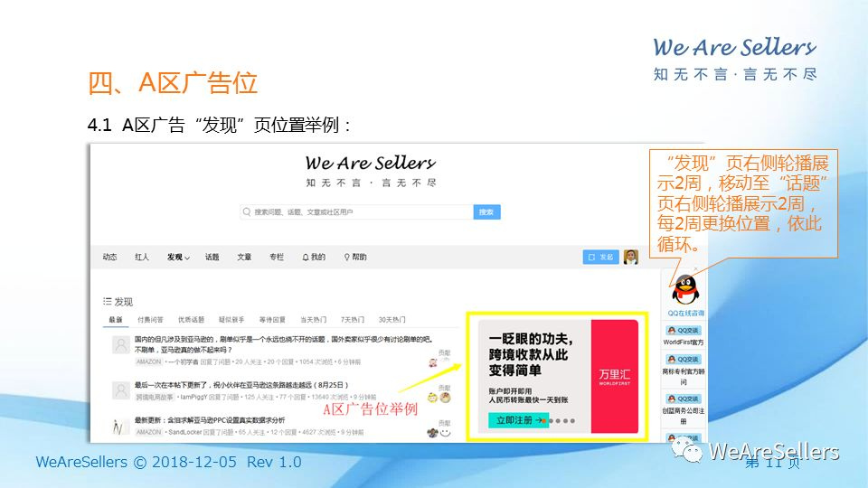Open the 文章 nav item
This screenshot has height=488, width=868.
[x=244, y=258]
